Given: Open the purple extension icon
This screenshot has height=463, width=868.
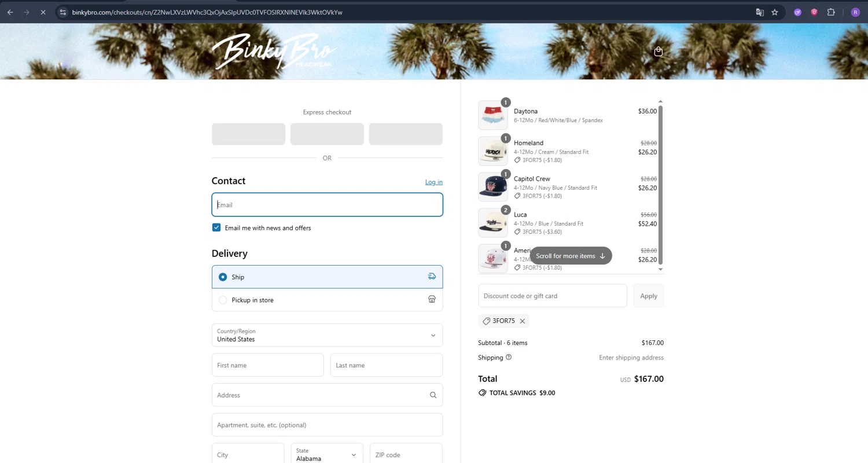Looking at the screenshot, I should [797, 12].
